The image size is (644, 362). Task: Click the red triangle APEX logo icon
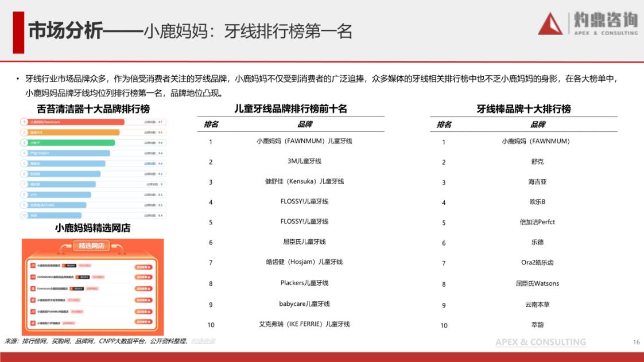[550, 24]
